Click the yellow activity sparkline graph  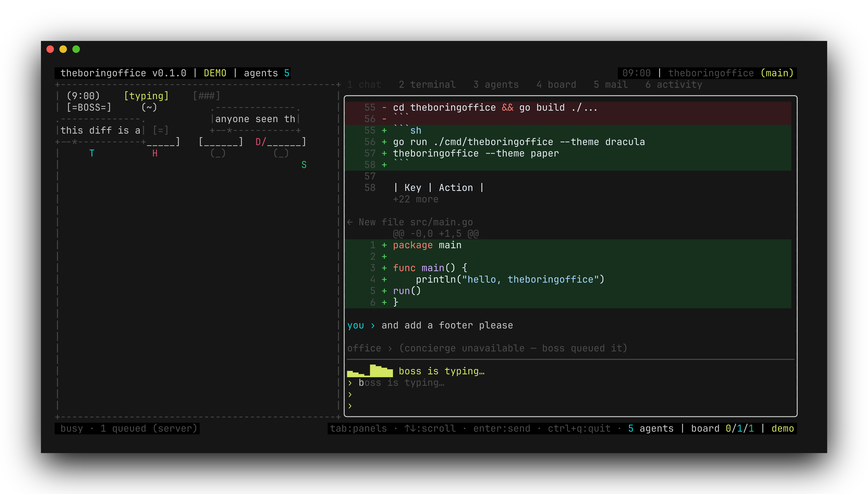[x=370, y=370]
